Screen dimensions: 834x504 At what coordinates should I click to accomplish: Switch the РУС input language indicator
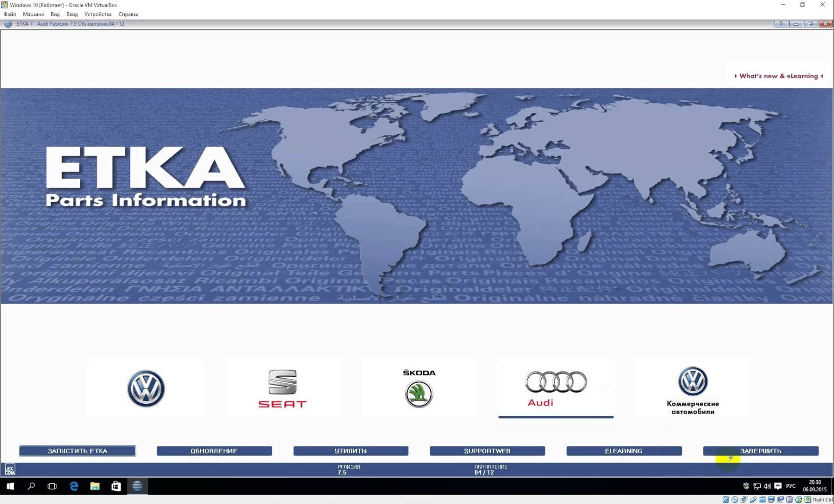(791, 486)
